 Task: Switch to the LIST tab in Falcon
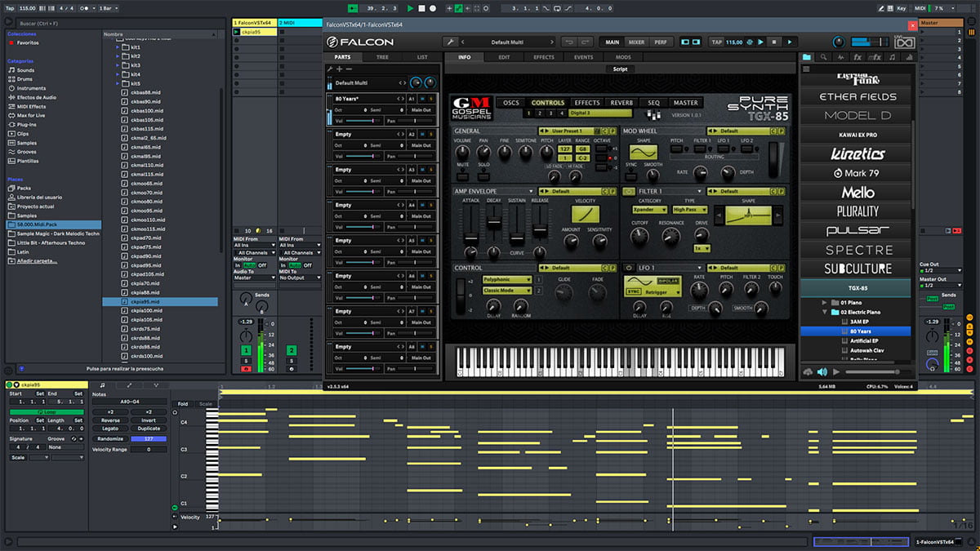422,57
